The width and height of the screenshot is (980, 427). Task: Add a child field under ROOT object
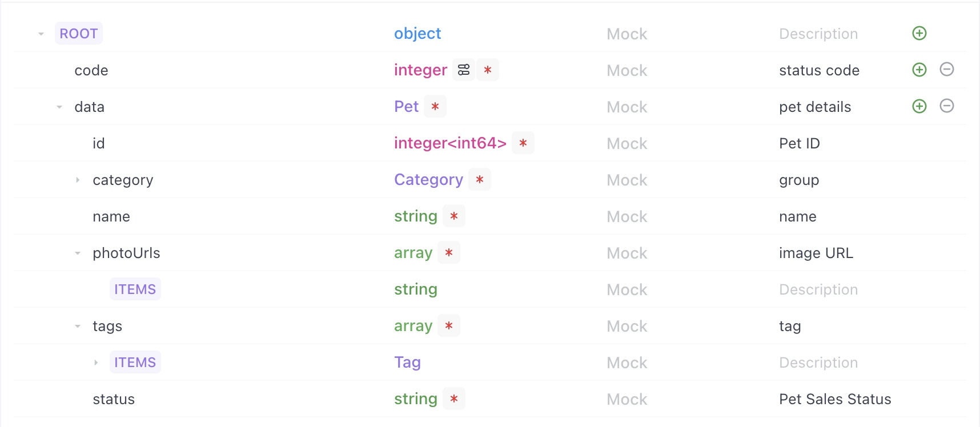tap(919, 33)
